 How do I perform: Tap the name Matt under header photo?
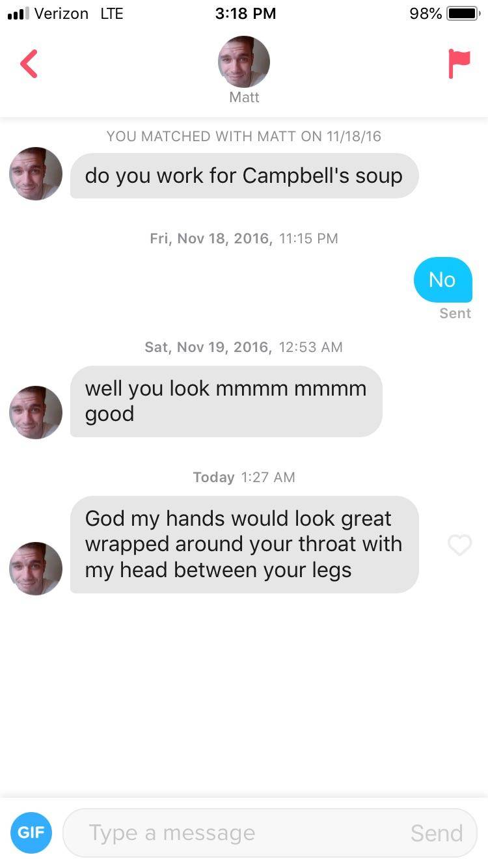coord(244,98)
